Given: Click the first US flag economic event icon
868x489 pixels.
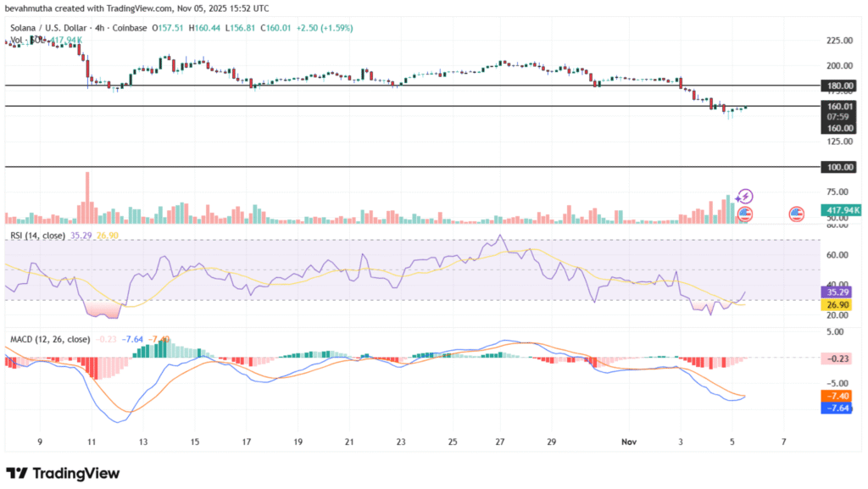Looking at the screenshot, I should point(745,214).
